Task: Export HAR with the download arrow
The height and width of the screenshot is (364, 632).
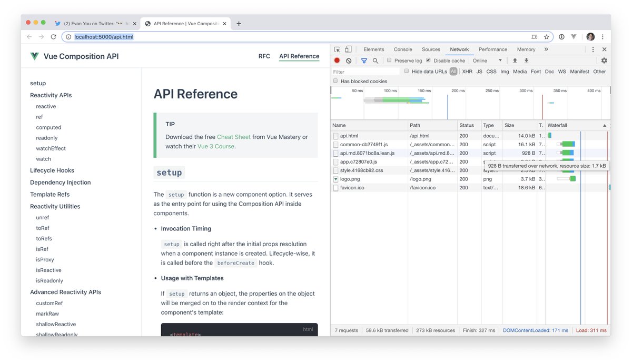Action: coord(526,60)
